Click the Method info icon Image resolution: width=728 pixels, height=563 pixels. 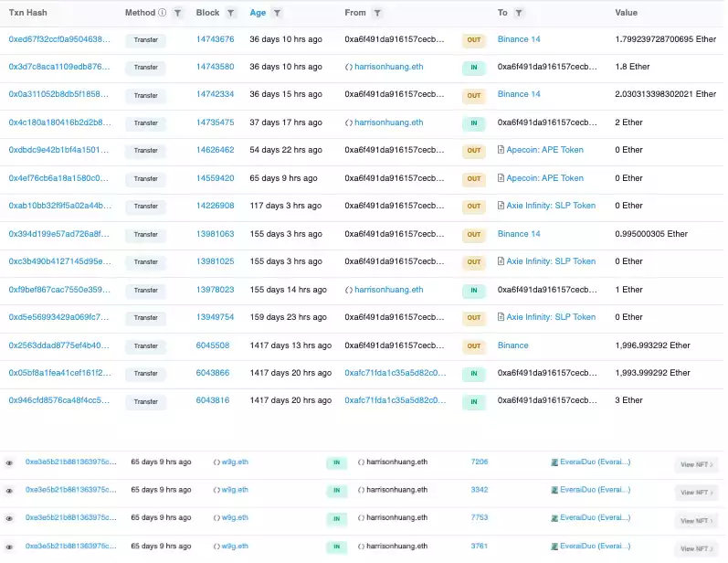[x=162, y=13]
